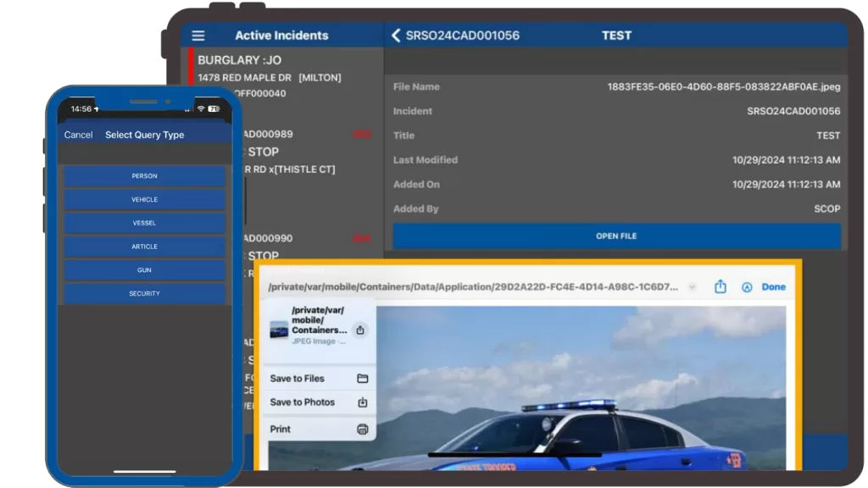Open the Markup tool icon near Done

click(x=746, y=286)
